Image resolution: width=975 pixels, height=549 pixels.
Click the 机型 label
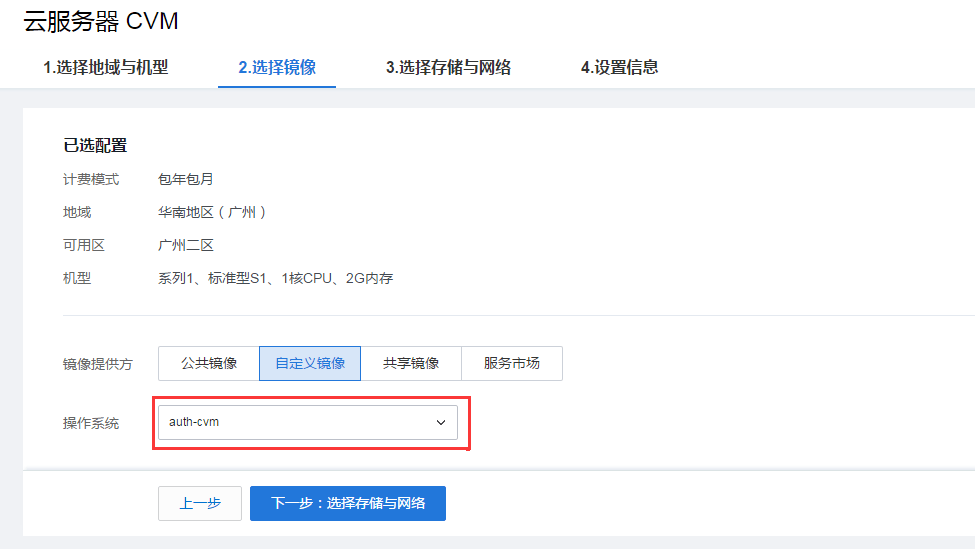click(77, 279)
